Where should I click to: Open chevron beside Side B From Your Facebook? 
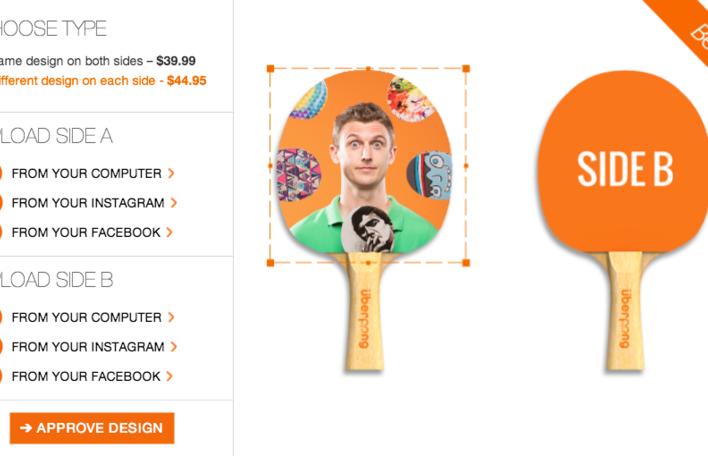[x=169, y=376]
